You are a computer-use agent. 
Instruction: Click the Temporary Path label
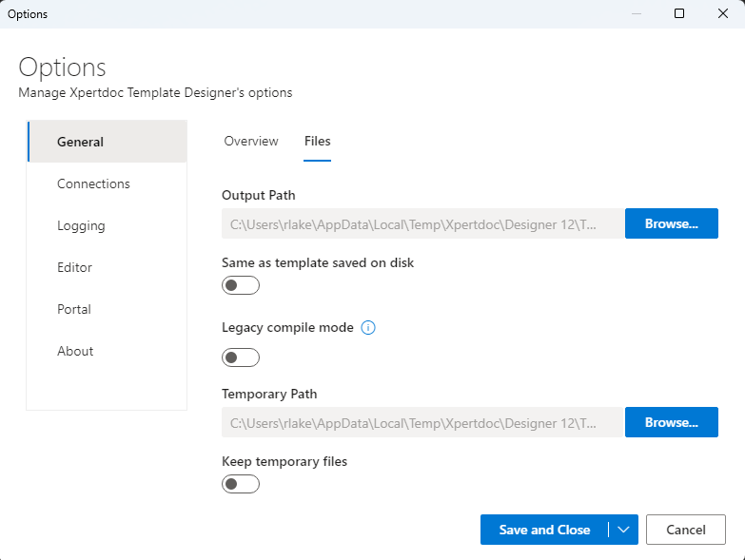269,394
